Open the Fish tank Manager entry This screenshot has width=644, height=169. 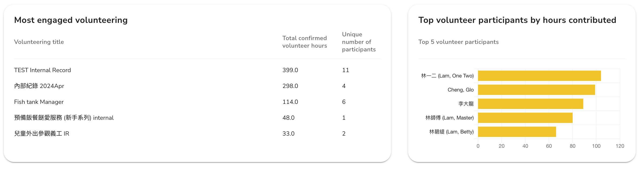pyautogui.click(x=39, y=102)
